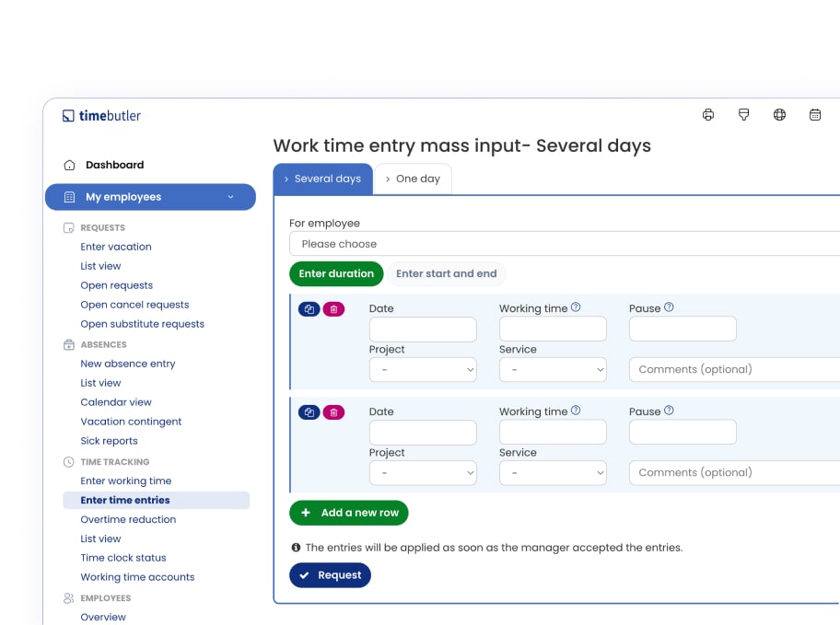Click the filter funnel icon in header
Screen dimensions: 840x625
[744, 115]
